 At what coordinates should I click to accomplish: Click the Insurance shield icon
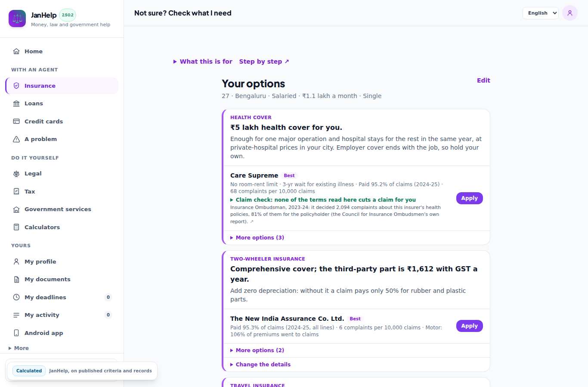click(16, 86)
